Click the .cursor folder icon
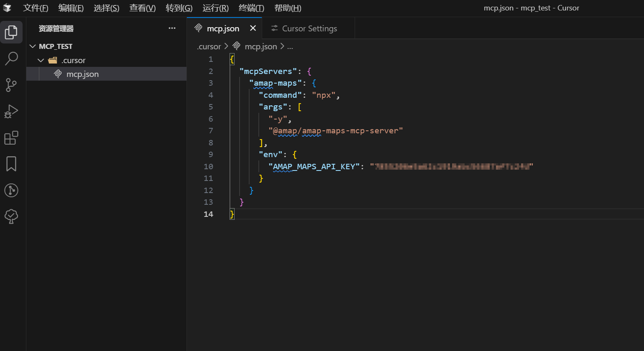644x351 pixels. click(x=53, y=60)
